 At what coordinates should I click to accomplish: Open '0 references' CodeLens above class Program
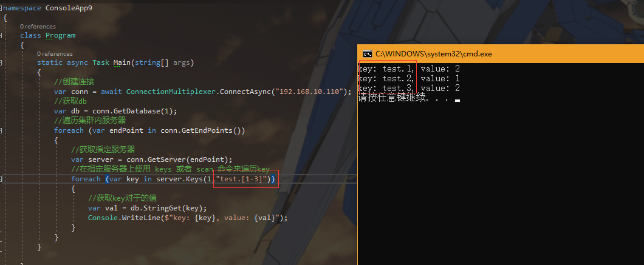coord(38,27)
